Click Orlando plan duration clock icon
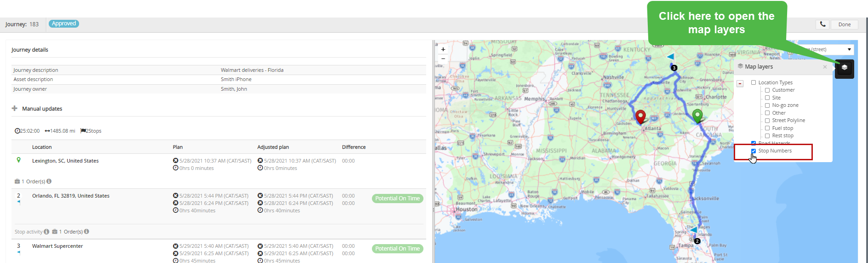 pos(176,210)
